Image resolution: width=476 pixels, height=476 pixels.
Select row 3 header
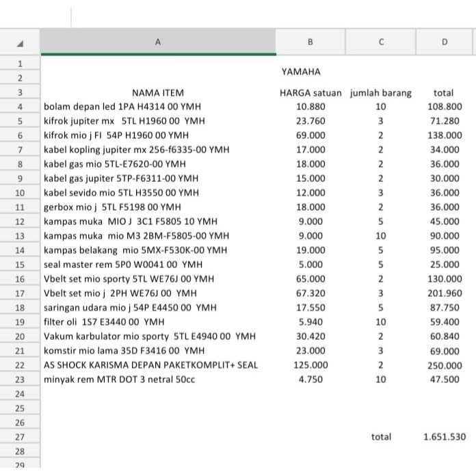tap(20, 92)
